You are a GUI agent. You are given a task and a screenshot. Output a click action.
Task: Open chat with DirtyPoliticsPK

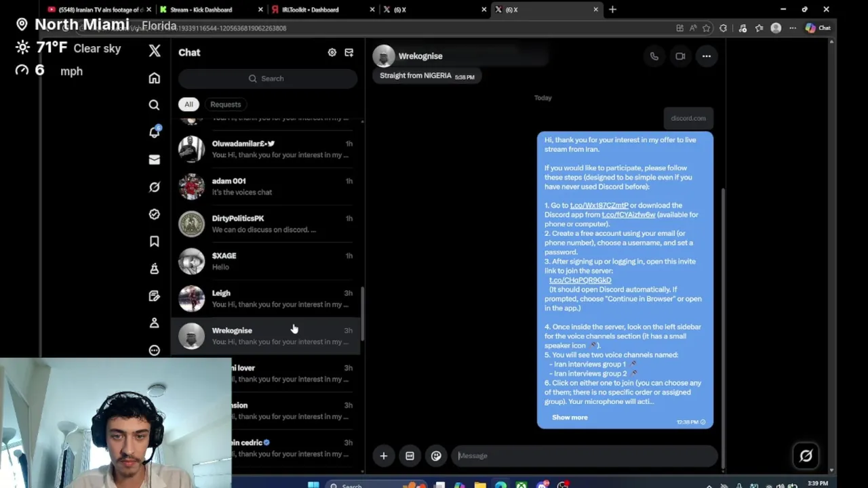click(266, 224)
